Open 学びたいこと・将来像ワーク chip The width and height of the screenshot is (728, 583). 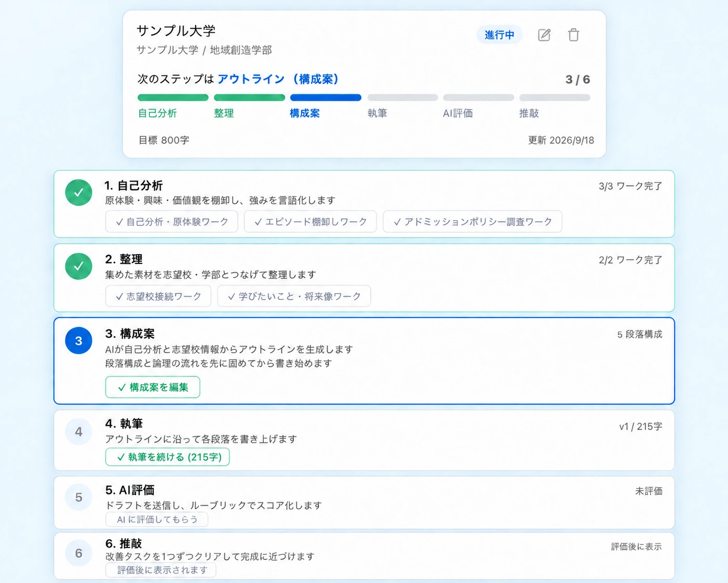point(294,296)
